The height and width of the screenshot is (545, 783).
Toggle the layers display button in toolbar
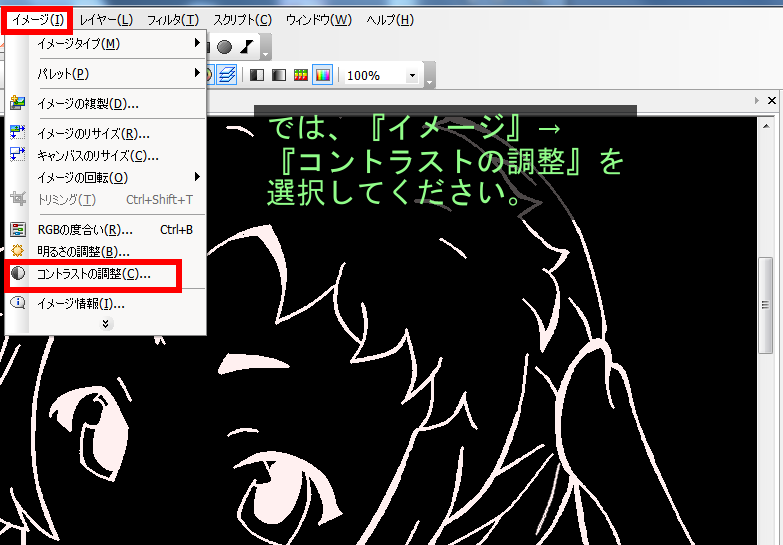pyautogui.click(x=227, y=75)
